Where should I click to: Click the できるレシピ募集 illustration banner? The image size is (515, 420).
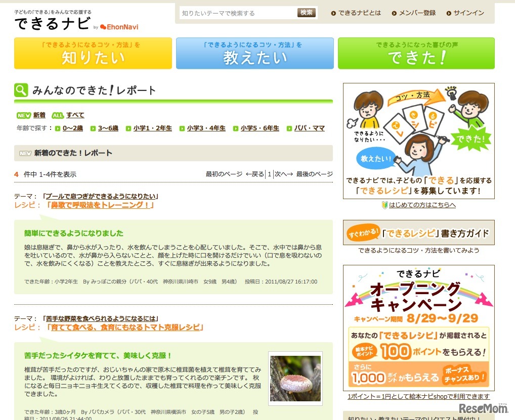pos(419,141)
